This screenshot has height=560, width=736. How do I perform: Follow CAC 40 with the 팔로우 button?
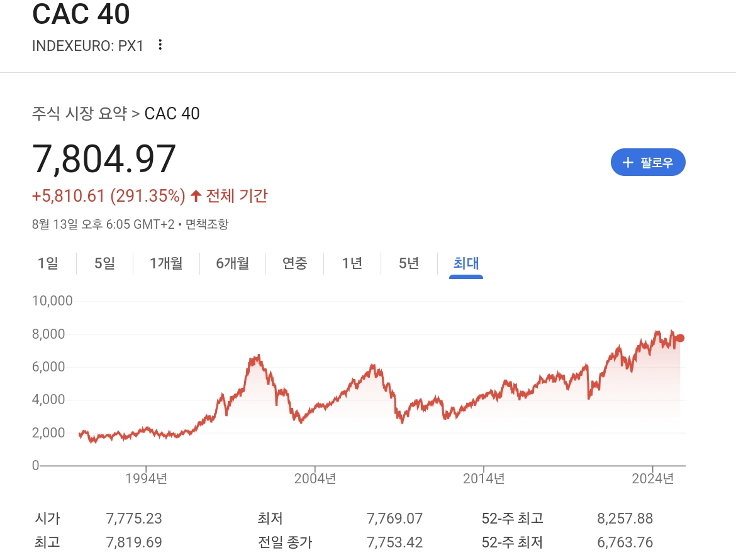click(648, 163)
